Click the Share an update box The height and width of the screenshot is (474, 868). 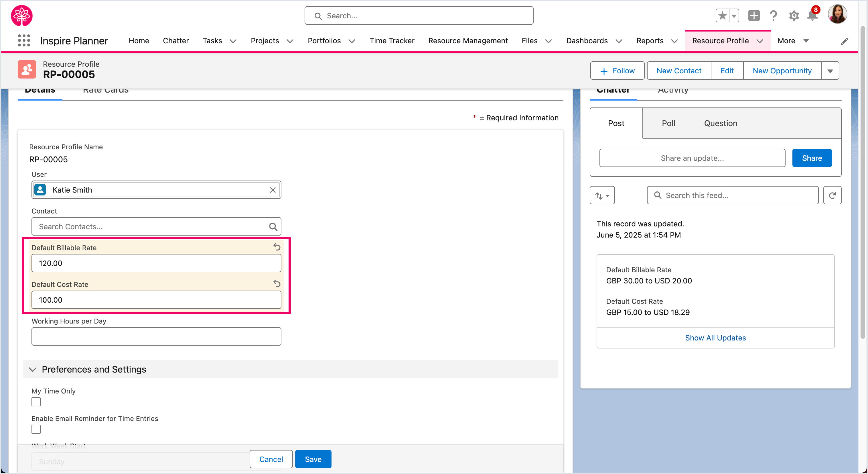point(692,158)
